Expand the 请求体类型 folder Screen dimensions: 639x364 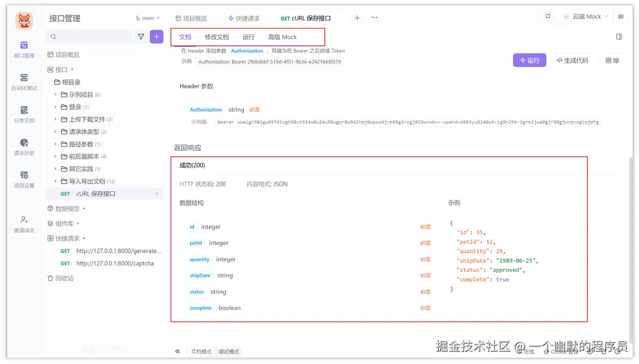(55, 132)
